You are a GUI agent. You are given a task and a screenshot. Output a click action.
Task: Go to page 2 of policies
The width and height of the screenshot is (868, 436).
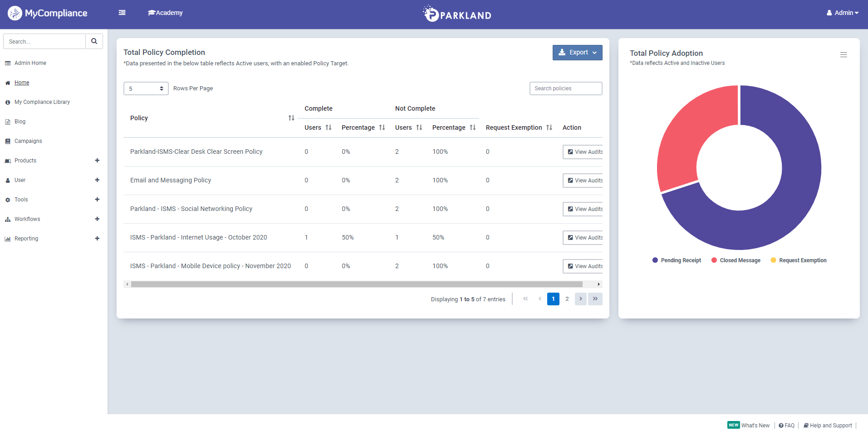(567, 299)
